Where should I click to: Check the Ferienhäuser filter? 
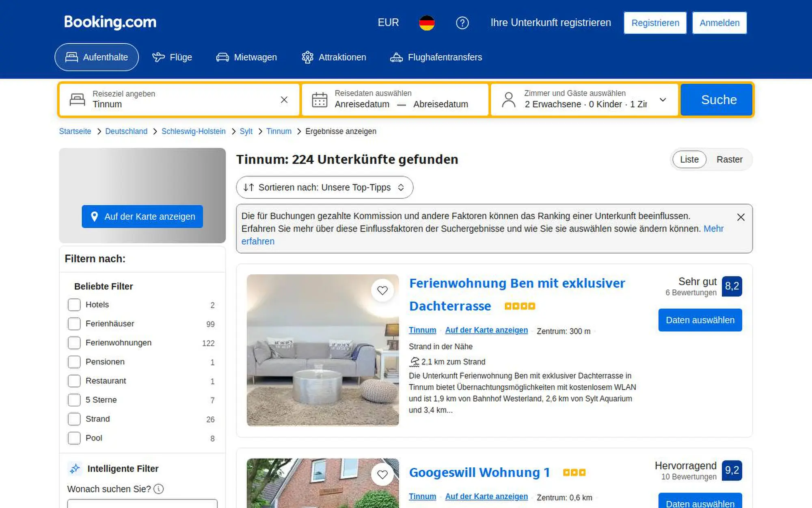point(74,324)
